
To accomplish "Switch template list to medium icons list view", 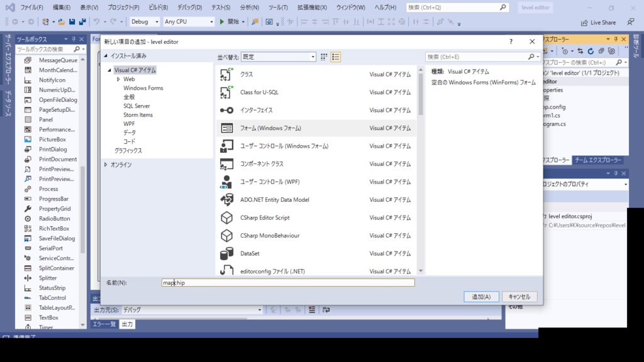I will 336,57.
